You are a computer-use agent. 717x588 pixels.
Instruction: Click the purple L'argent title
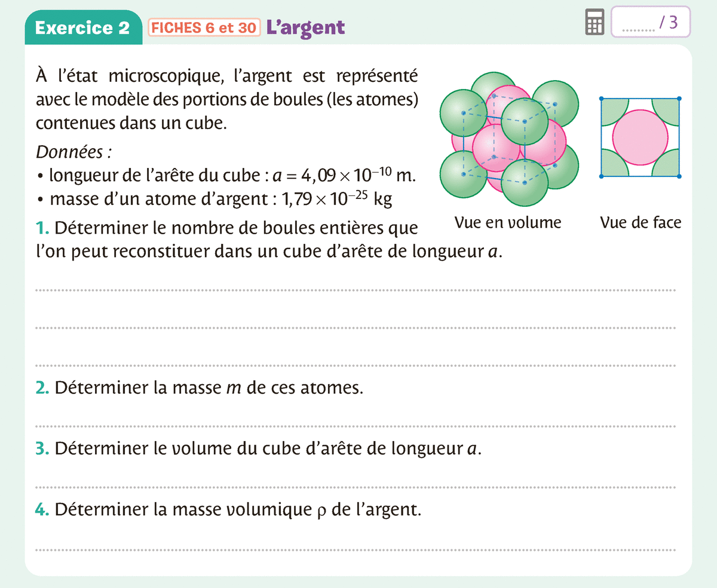pos(305,27)
